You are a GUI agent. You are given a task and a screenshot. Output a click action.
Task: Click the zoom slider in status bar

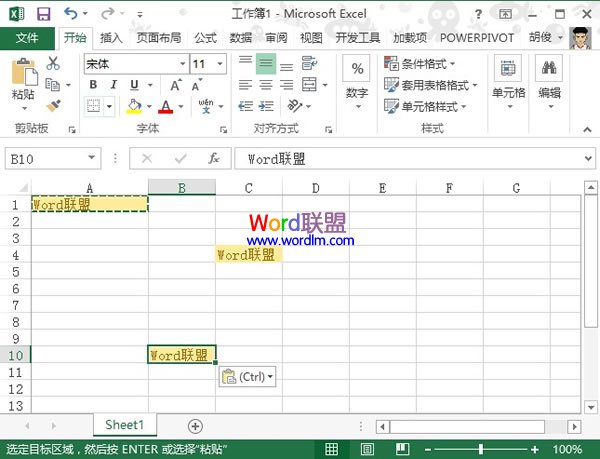pyautogui.click(x=481, y=449)
